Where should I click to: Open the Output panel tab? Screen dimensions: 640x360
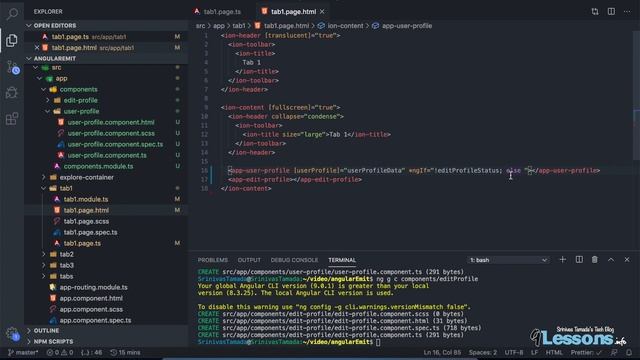point(249,260)
